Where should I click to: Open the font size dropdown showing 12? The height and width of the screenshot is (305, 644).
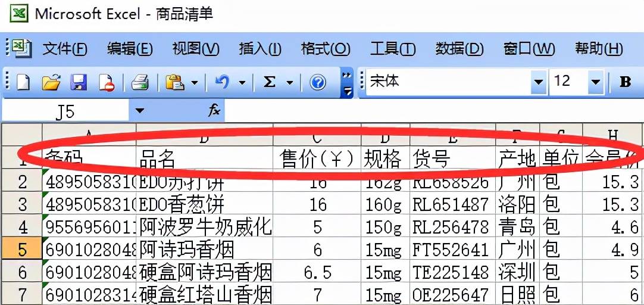pos(595,82)
